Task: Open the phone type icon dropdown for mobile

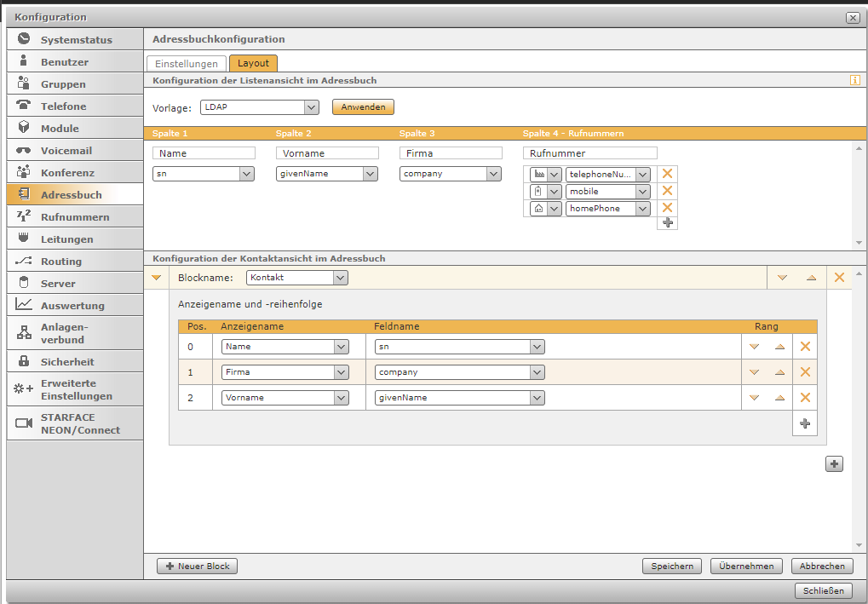Action: [x=554, y=192]
